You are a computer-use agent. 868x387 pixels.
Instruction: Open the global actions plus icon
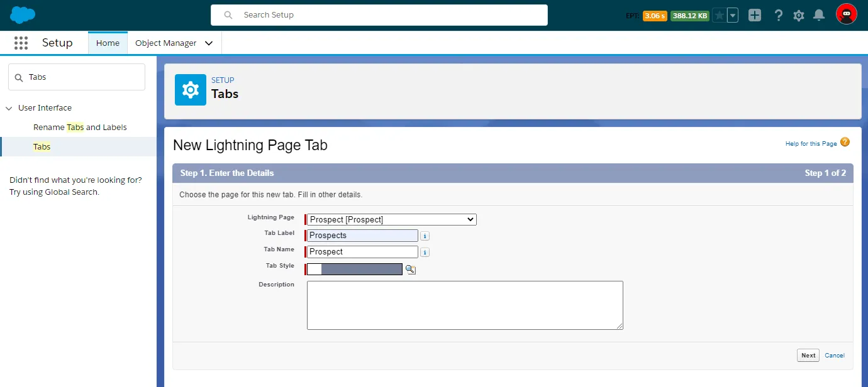(754, 16)
